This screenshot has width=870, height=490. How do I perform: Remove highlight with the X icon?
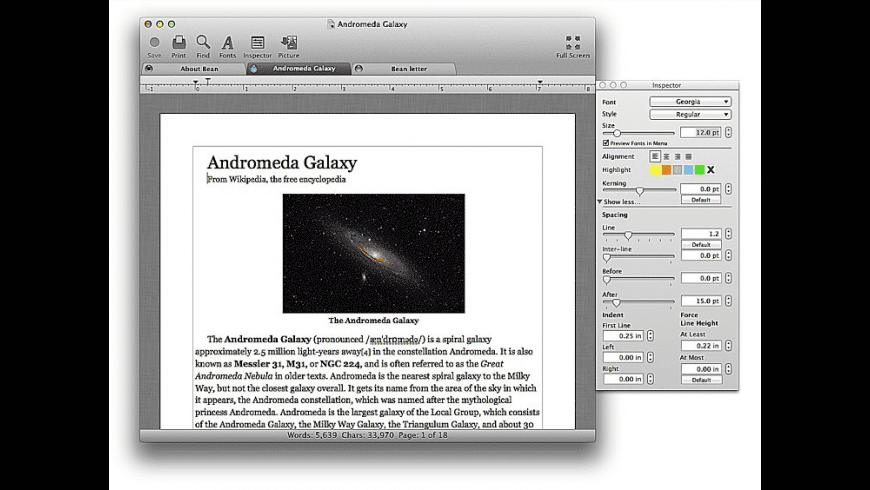pyautogui.click(x=711, y=170)
